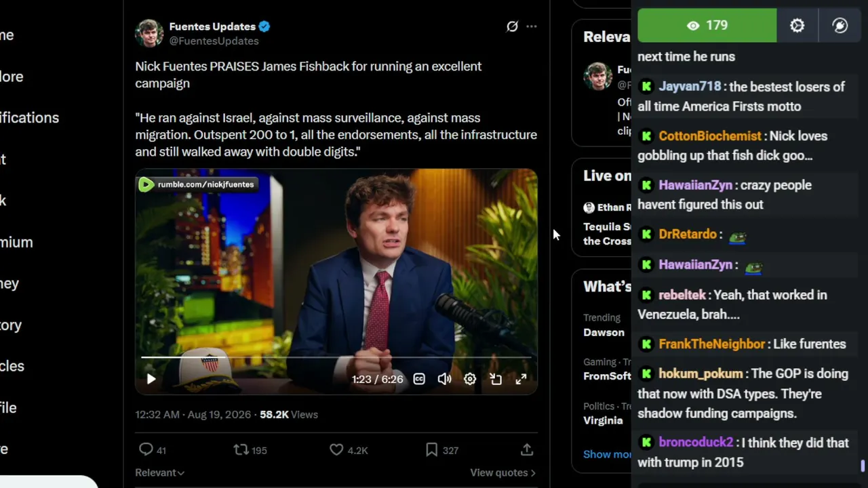Screen dimensions: 868x488
Task: Toggle closed captions on the video
Action: [419, 380]
